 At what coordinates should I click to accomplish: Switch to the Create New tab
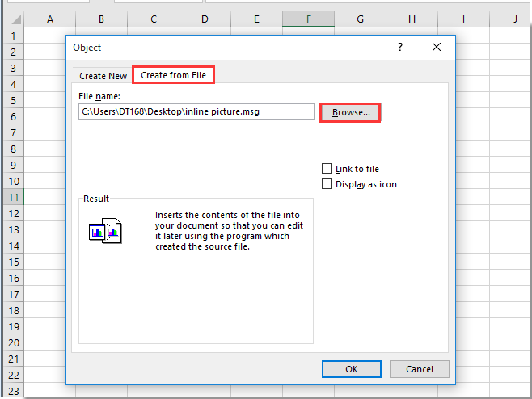point(103,76)
